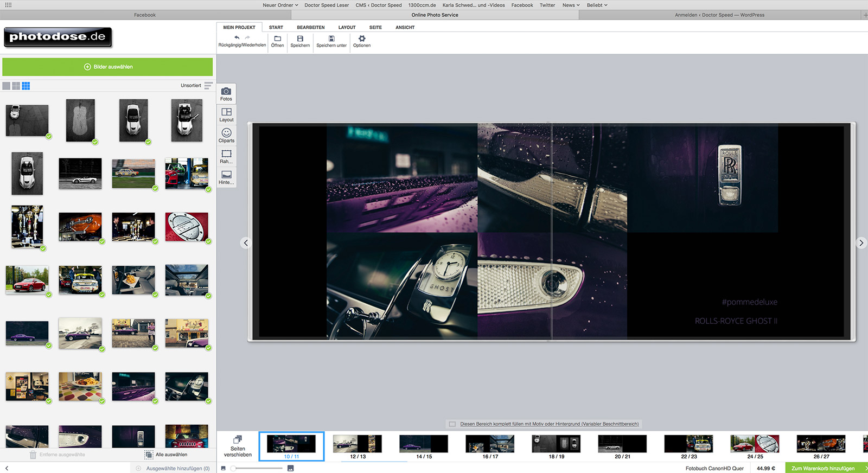Switch to the Facebook browser tab

click(x=145, y=15)
